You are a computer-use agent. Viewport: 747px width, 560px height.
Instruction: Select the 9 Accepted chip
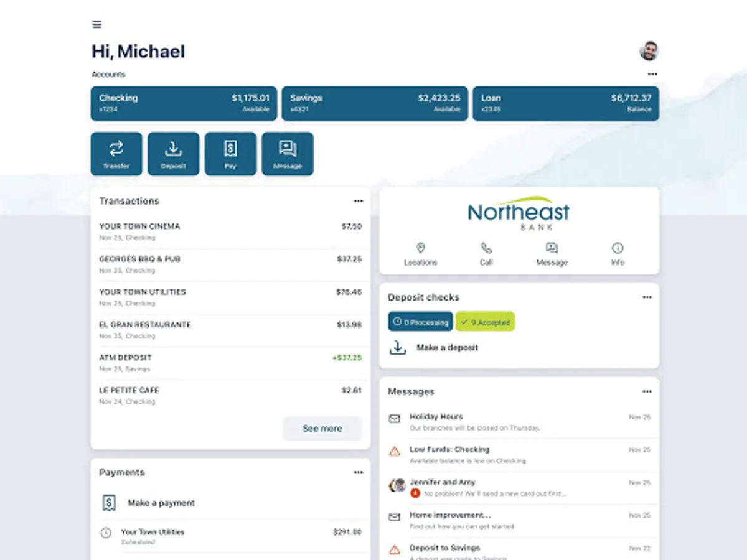[486, 322]
